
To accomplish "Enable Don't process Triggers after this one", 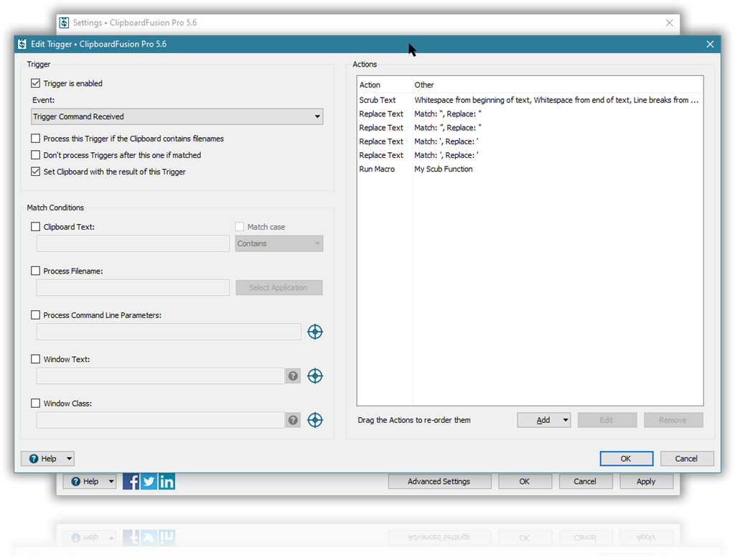I will coord(36,155).
